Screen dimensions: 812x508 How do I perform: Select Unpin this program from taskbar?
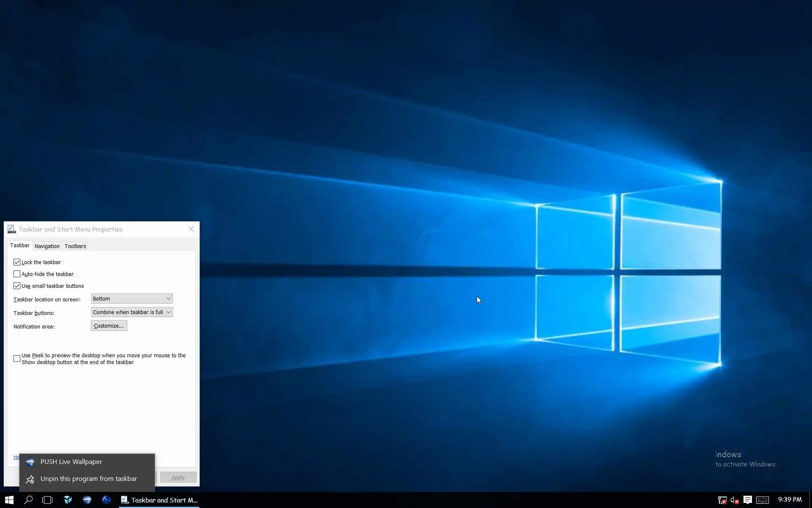[x=88, y=479]
